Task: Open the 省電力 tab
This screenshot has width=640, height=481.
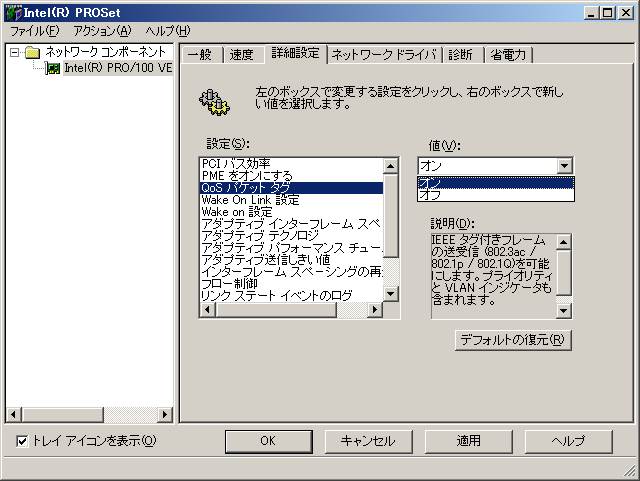Action: pyautogui.click(x=510, y=54)
